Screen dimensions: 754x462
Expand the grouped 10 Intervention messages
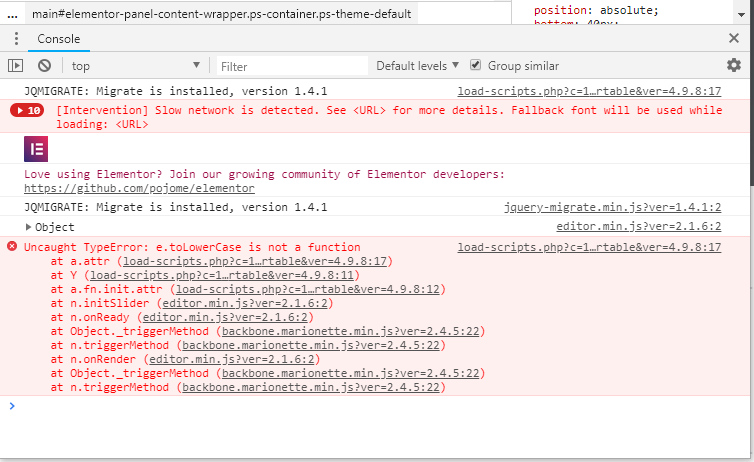click(x=27, y=111)
